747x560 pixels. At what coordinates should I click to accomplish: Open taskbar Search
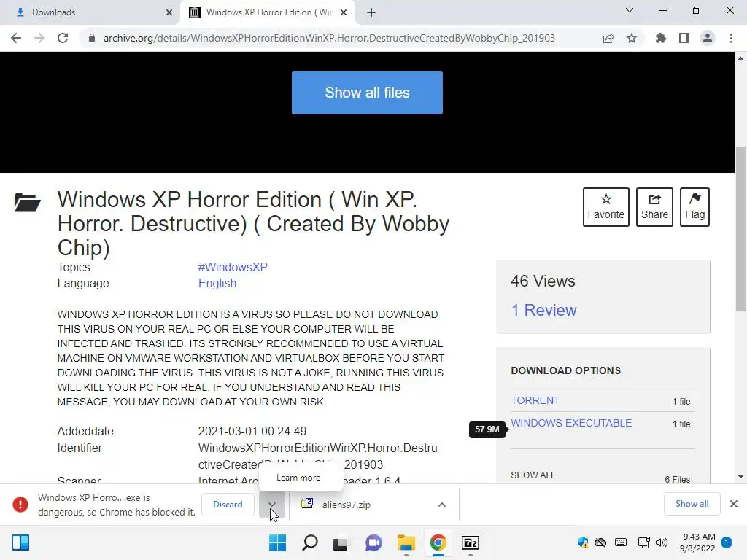pos(309,542)
